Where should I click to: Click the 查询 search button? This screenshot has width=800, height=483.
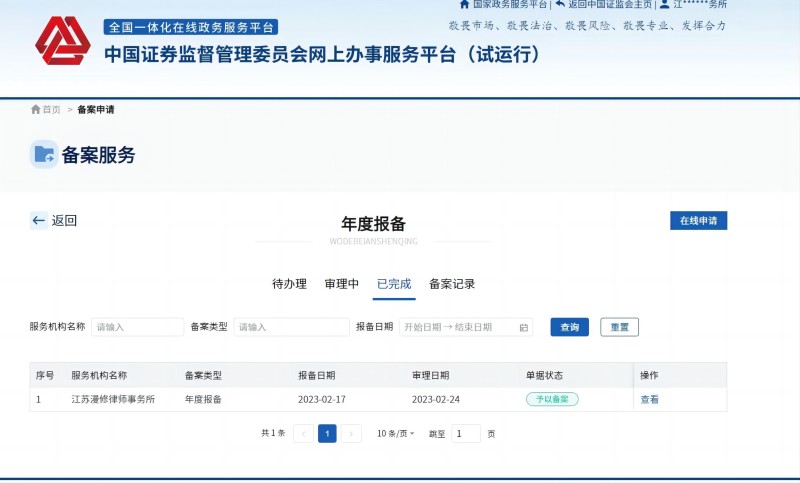pos(569,327)
